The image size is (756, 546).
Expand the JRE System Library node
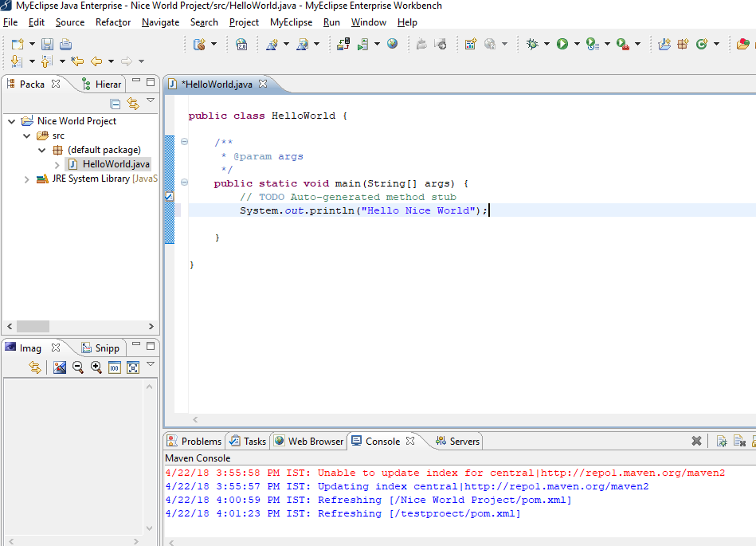(26, 179)
